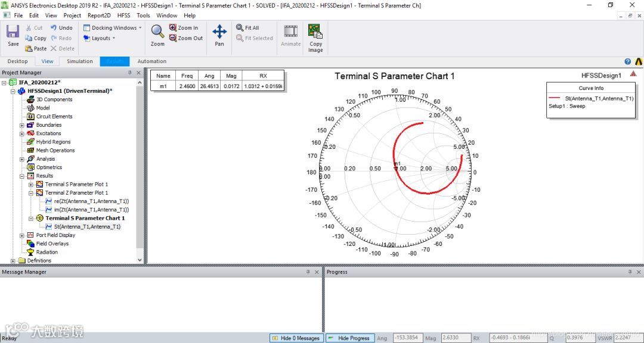Open the Edit menu

click(33, 15)
